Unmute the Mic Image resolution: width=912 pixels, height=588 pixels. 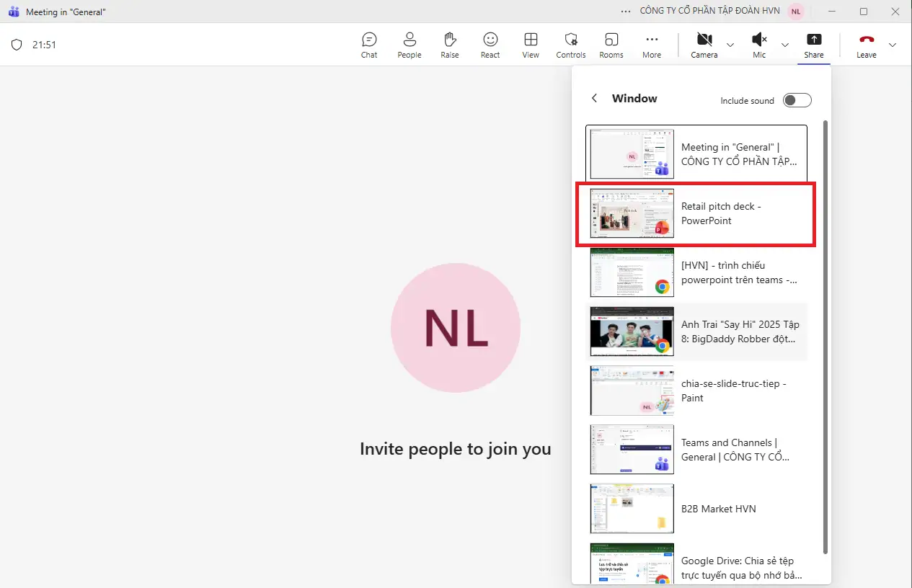(x=758, y=45)
